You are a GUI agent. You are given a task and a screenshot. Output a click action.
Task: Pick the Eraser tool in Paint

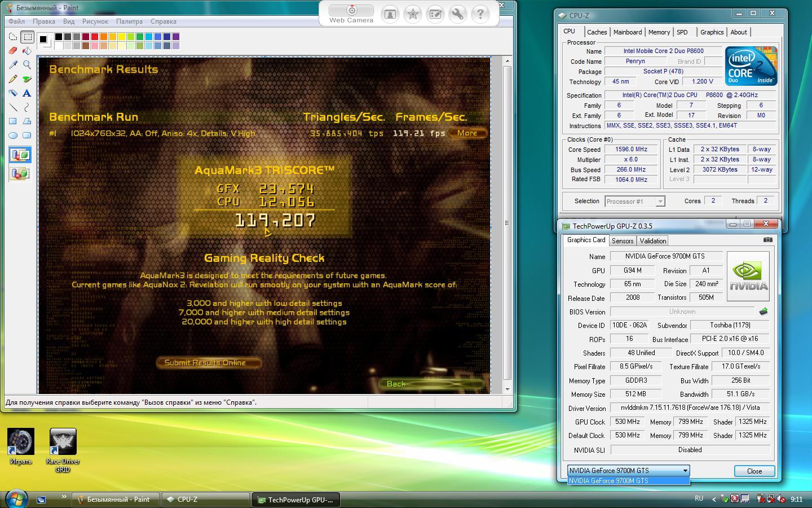coord(13,51)
